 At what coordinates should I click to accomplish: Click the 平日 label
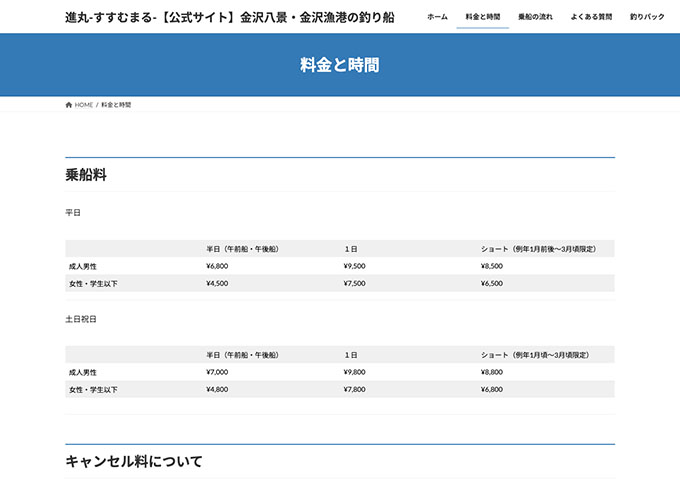(x=73, y=212)
